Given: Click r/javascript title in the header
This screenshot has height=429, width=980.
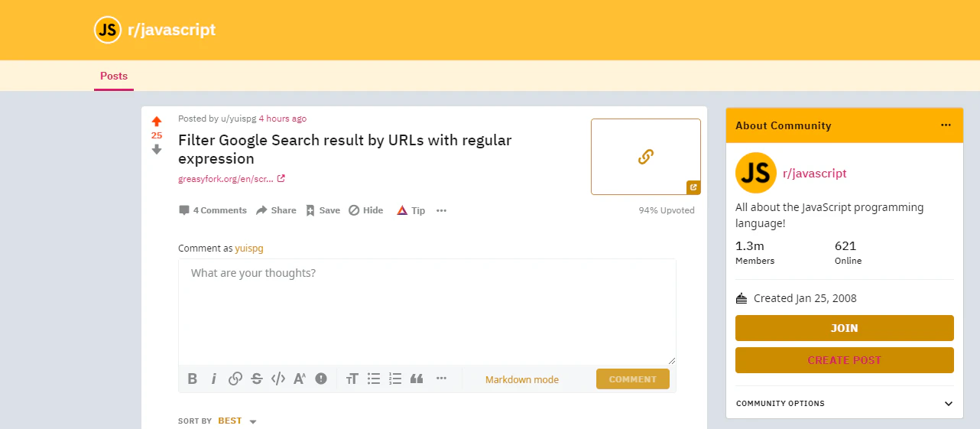Looking at the screenshot, I should [172, 30].
